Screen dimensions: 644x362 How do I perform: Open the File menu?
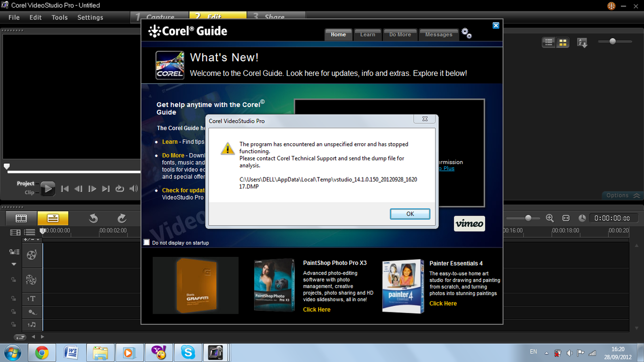tap(14, 17)
